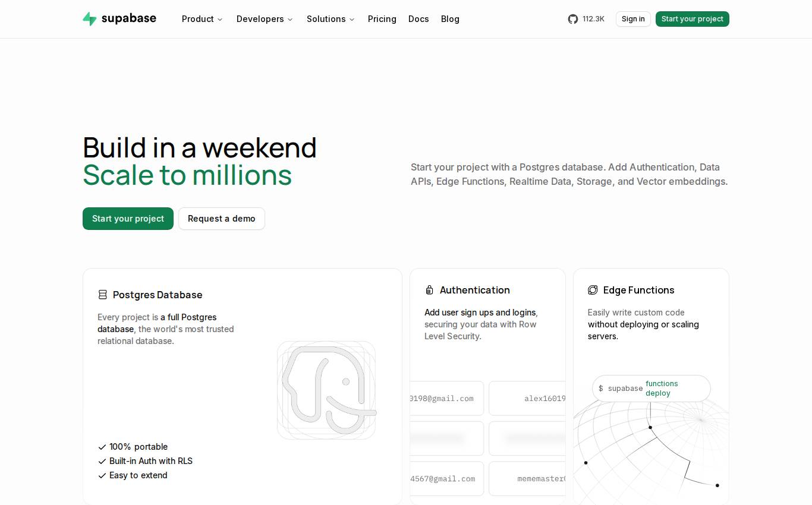The image size is (812, 505).
Task: Open the GitHub icon link
Action: coord(573,19)
